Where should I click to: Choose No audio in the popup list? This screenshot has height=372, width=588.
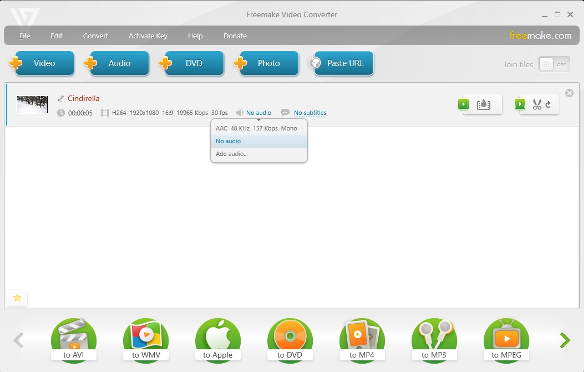pos(259,141)
